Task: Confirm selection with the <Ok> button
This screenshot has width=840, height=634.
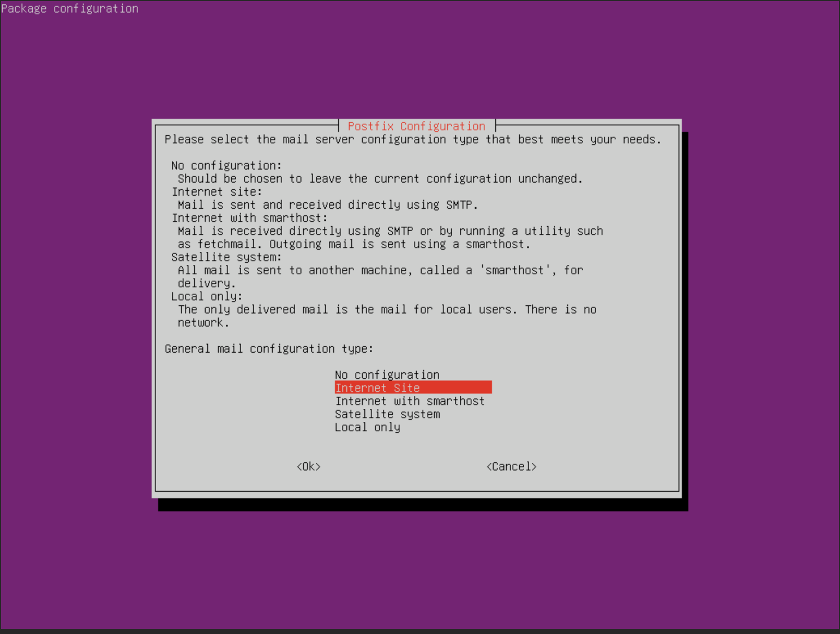Action: (309, 466)
